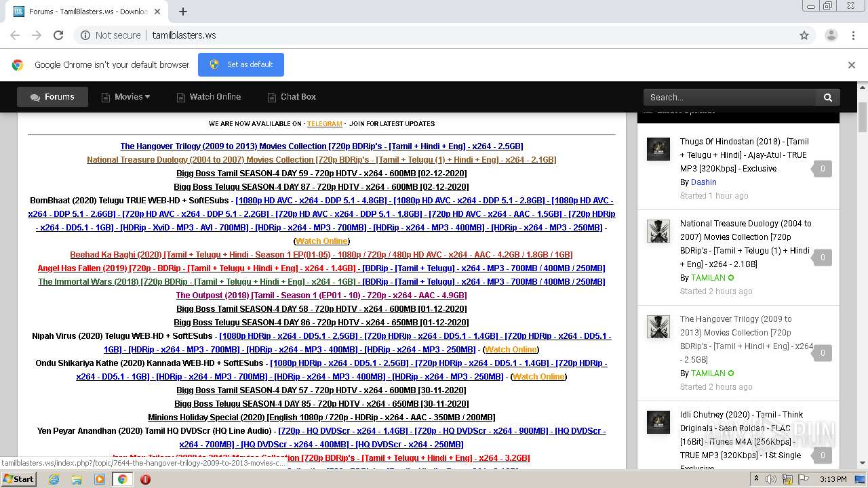Open the Windows Start menu
This screenshot has height=488, width=868.
point(19,479)
